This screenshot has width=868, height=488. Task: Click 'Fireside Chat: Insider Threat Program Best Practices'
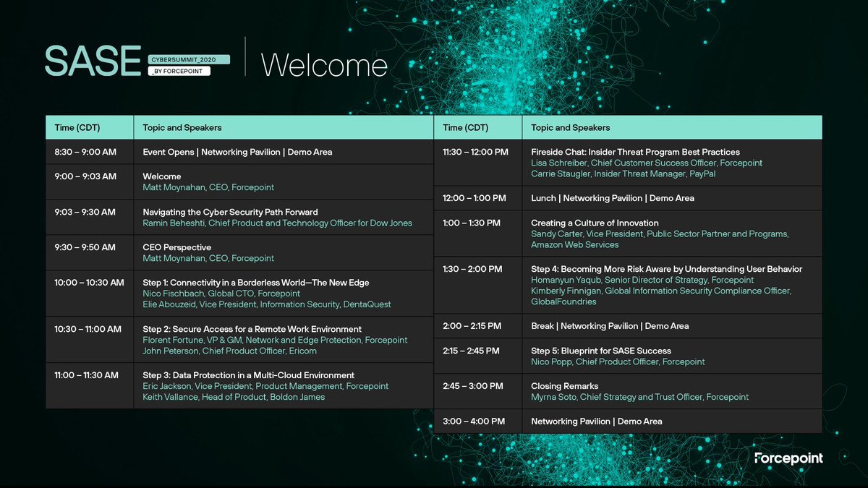pyautogui.click(x=636, y=152)
